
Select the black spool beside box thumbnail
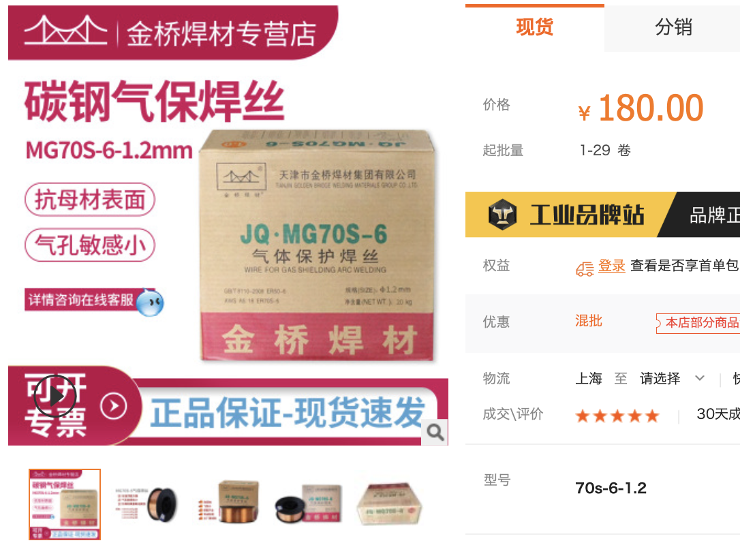[308, 504]
